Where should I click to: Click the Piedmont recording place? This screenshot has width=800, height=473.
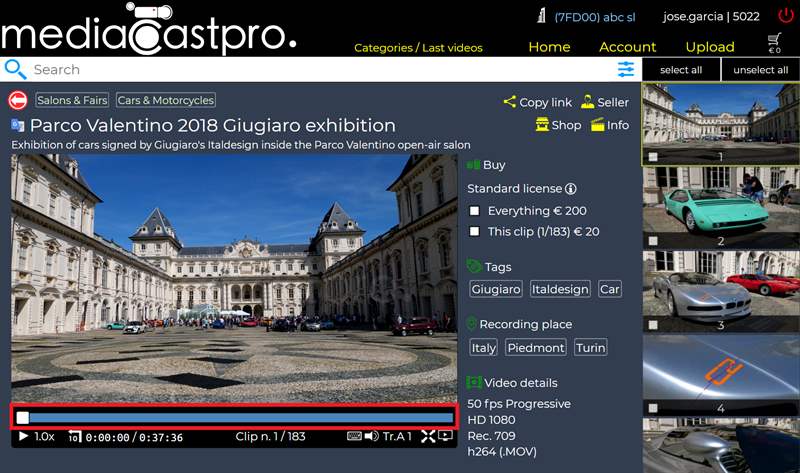coord(536,347)
